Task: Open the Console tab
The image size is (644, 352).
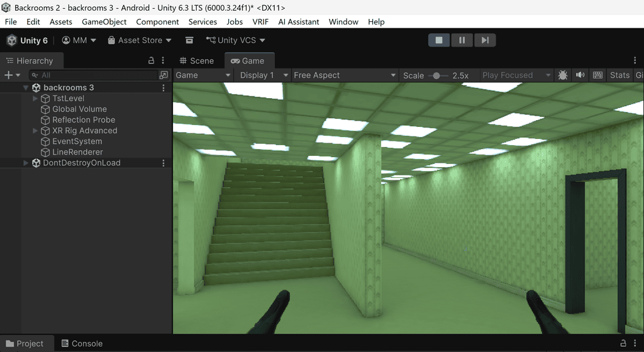Action: 82,343
